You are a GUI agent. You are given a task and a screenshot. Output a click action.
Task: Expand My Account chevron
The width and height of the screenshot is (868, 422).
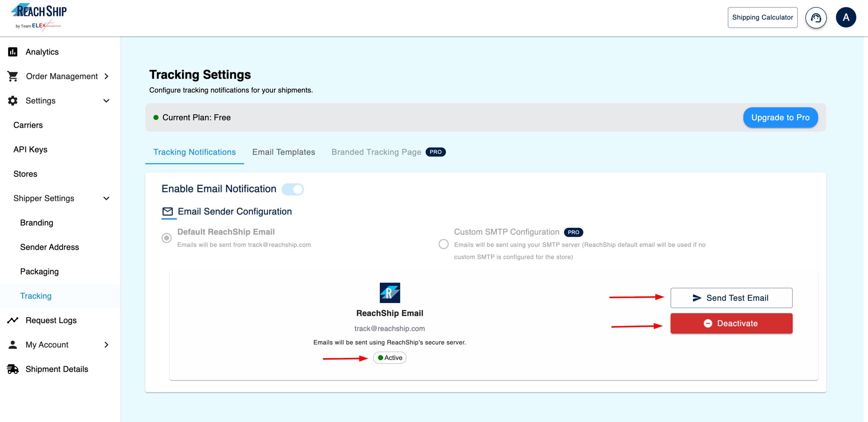(x=106, y=345)
